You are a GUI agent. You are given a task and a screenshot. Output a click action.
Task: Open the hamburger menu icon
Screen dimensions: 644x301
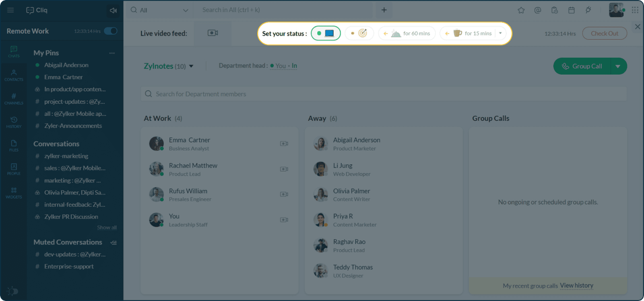tap(10, 10)
